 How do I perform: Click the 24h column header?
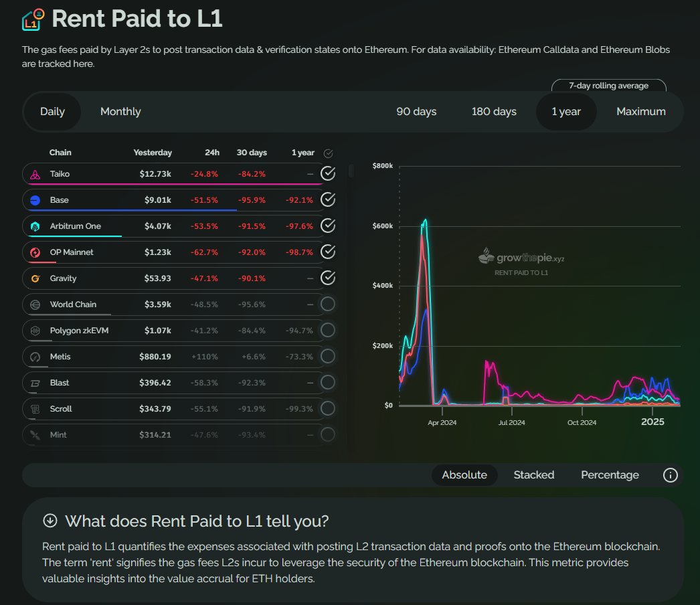[212, 153]
